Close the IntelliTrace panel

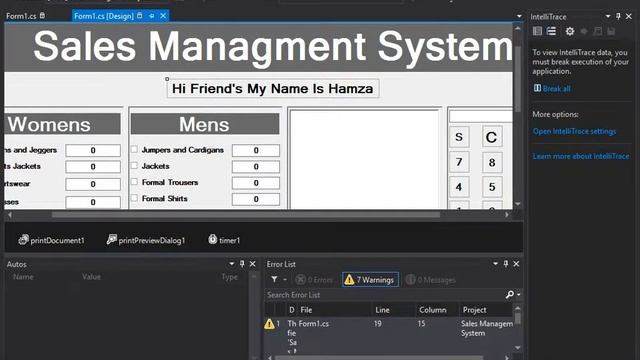pyautogui.click(x=629, y=16)
